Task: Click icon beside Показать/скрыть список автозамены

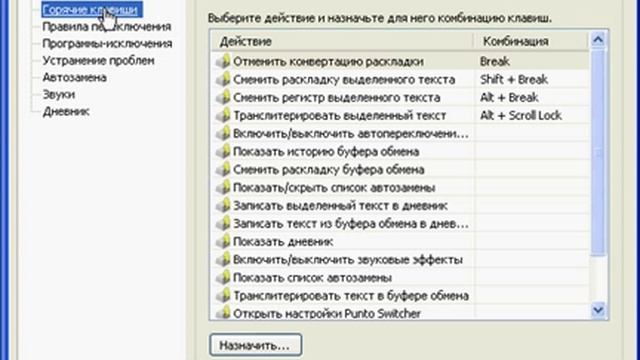Action: 223,188
